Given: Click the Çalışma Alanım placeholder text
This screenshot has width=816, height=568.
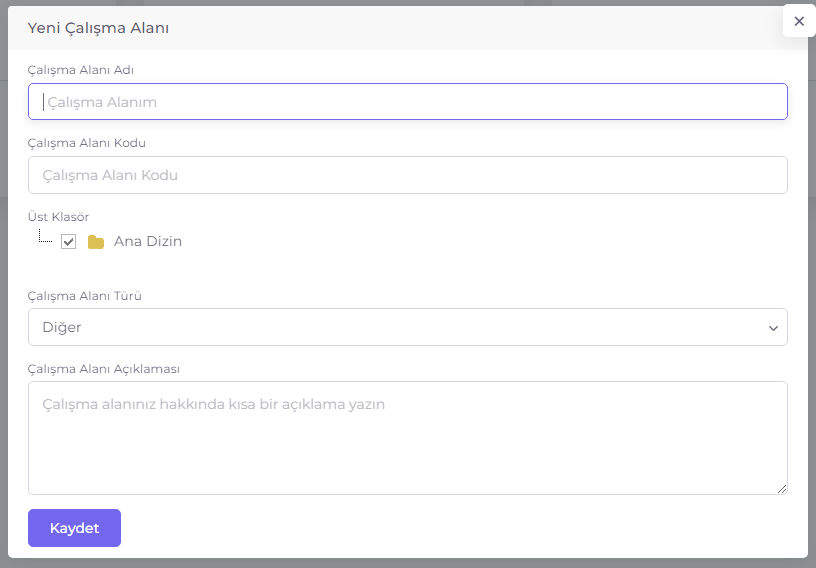Looking at the screenshot, I should pos(102,102).
